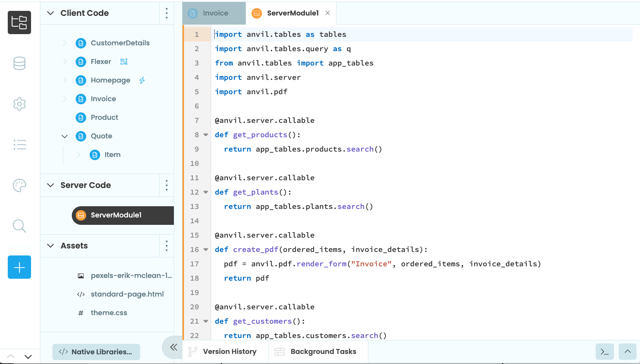Open the console via terminal icon bottom right
The image size is (640, 364).
click(x=605, y=352)
